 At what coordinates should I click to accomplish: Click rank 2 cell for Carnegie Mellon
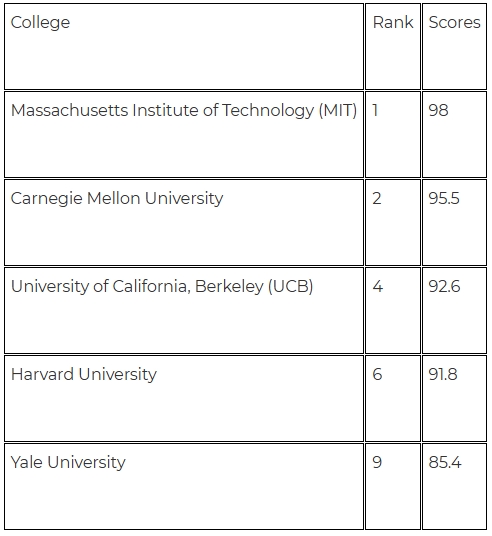tap(393, 223)
